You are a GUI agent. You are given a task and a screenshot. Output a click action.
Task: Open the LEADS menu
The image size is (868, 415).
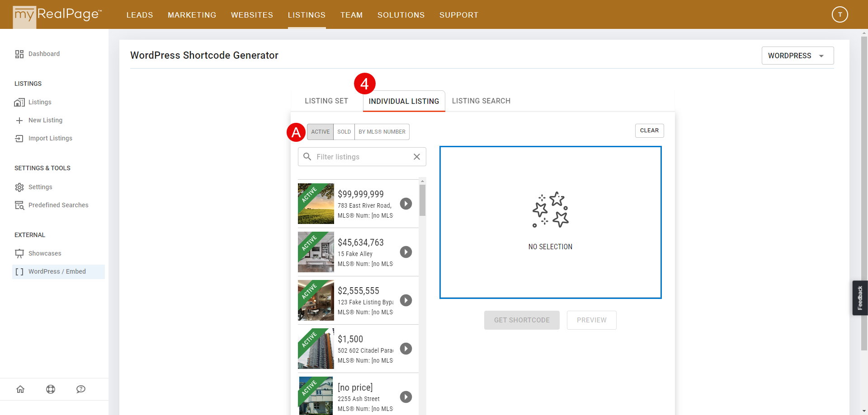[x=140, y=15]
